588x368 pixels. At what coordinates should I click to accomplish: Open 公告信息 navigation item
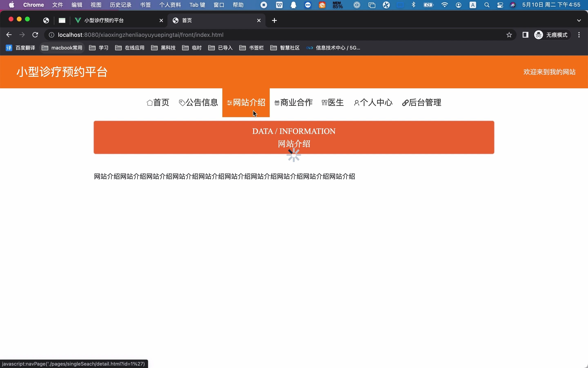click(x=198, y=102)
